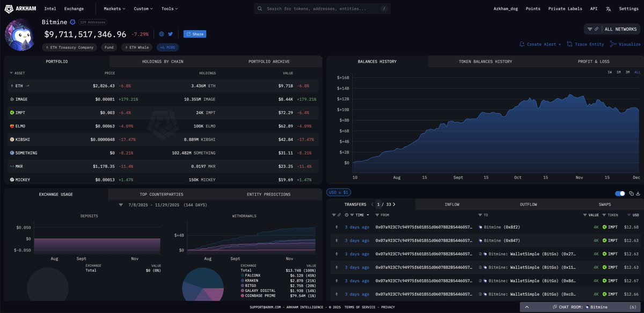Viewport: 644px width, 313px height.
Task: Go to next transfers page arrow
Action: [394, 205]
